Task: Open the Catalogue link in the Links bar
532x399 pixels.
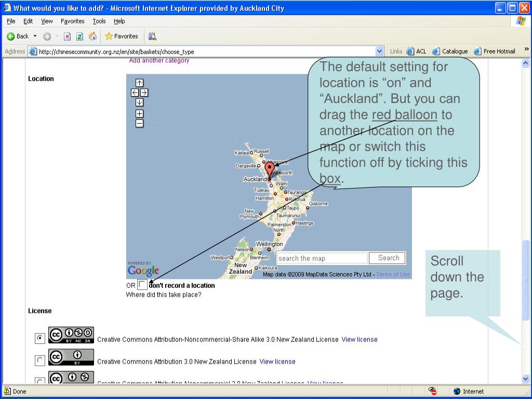Action: point(450,51)
